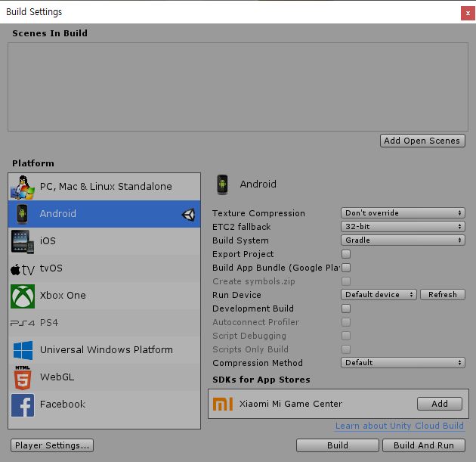Click the Android icon in the settings header
This screenshot has height=462, width=476.
(222, 184)
